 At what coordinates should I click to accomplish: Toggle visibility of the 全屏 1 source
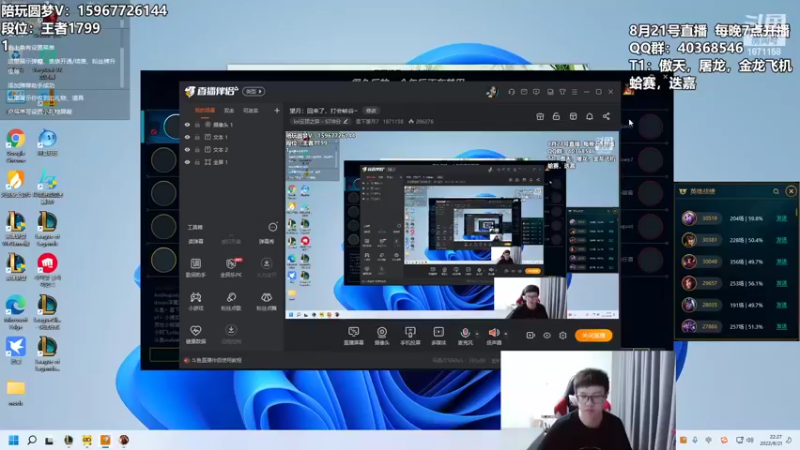coord(187,162)
